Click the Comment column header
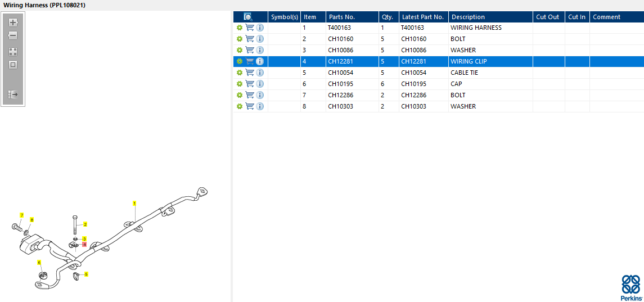The image size is (644, 302). 617,17
